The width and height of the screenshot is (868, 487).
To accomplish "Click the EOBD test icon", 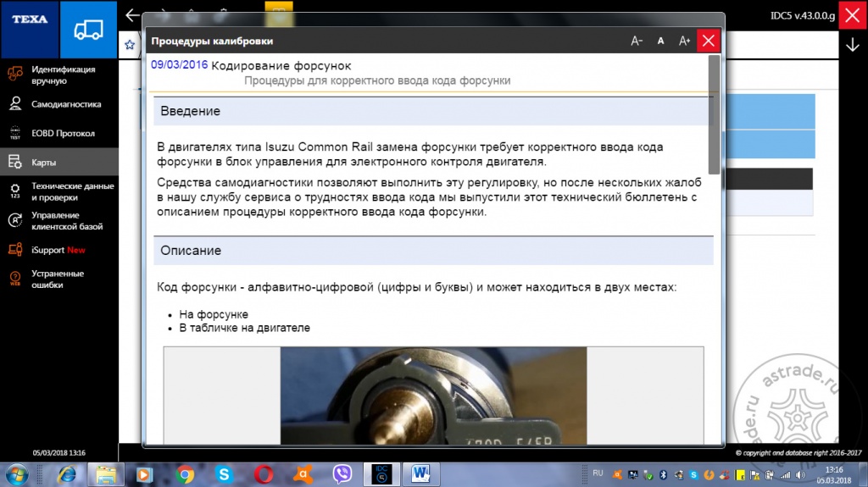I will pos(15,133).
